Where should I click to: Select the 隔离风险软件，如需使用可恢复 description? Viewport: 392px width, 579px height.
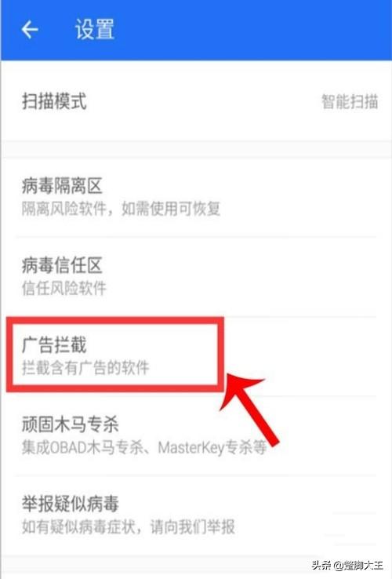121,209
